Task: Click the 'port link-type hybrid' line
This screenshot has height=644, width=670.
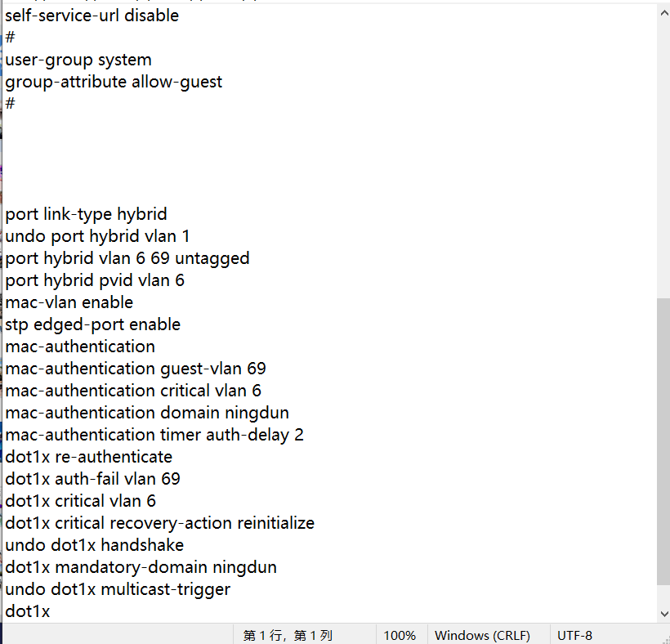Action: [86, 214]
